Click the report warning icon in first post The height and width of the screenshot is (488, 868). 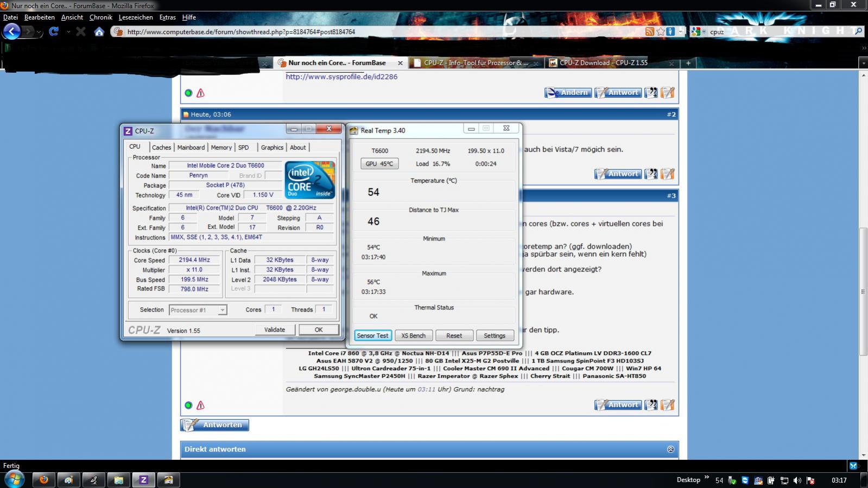(200, 93)
